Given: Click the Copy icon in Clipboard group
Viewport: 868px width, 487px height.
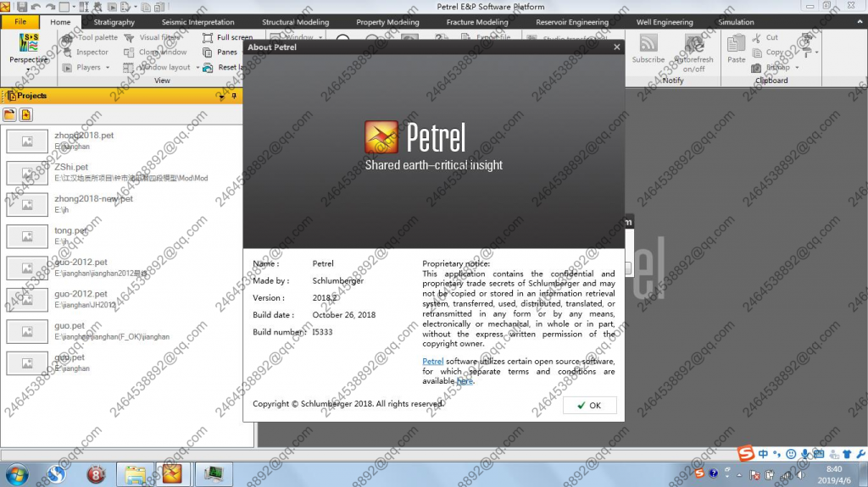Looking at the screenshot, I should tap(757, 53).
